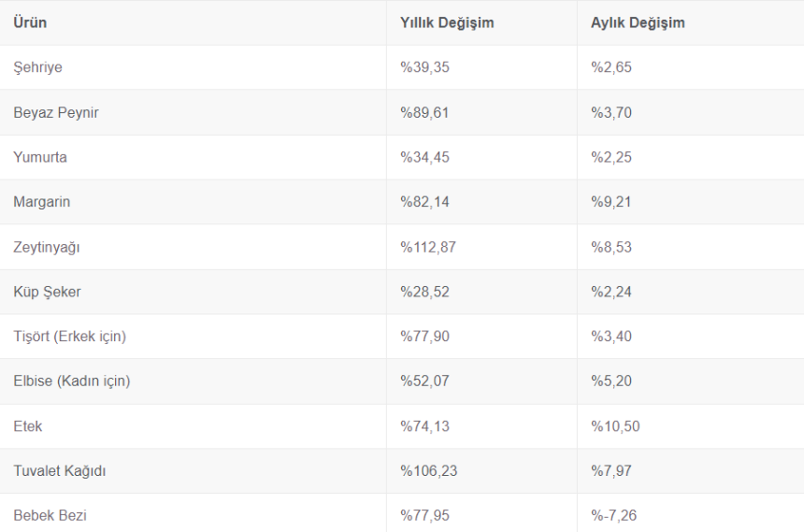Select the Beyaz Peynir row label
Viewport: 804px width, 532px height.
55,112
